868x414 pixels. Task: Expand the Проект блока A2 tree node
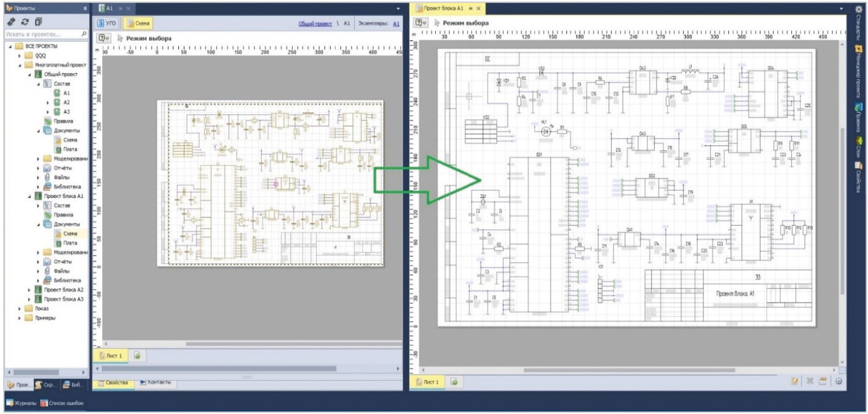click(x=29, y=289)
